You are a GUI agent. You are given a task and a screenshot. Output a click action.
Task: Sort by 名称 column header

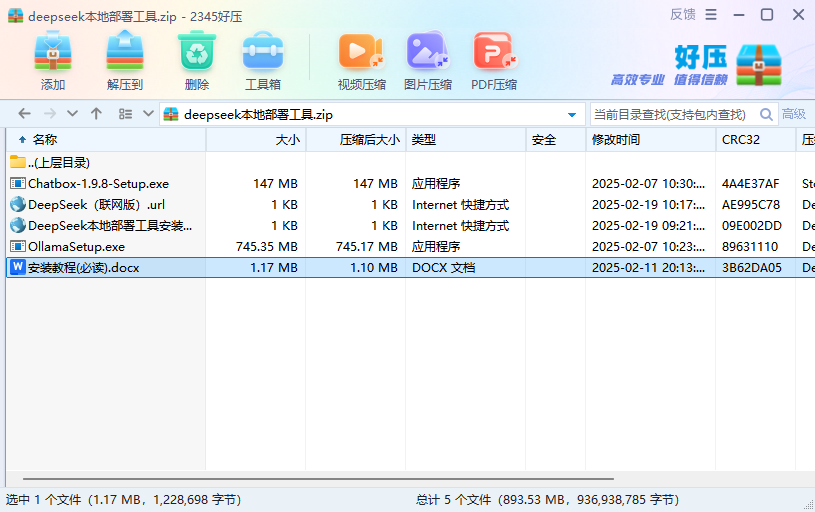[106, 140]
